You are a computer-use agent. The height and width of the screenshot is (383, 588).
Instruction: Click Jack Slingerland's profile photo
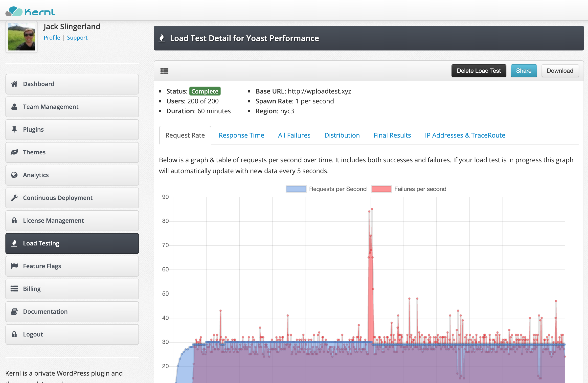(22, 37)
